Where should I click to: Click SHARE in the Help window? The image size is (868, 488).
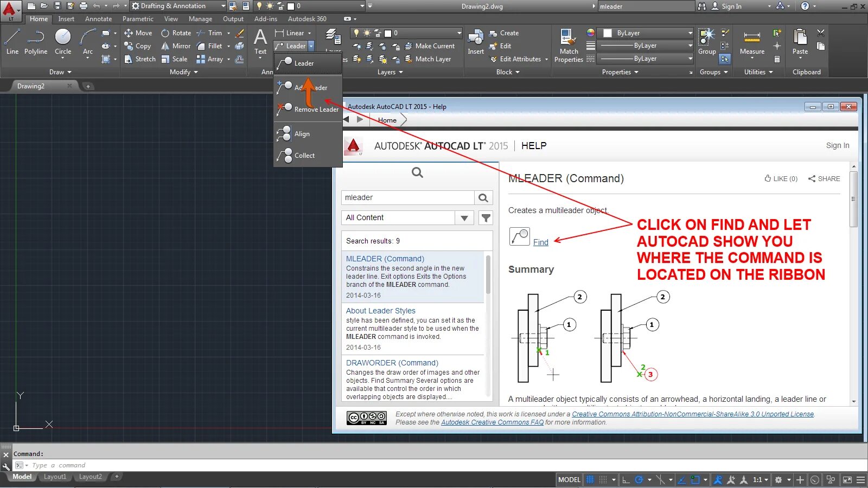[x=824, y=178]
